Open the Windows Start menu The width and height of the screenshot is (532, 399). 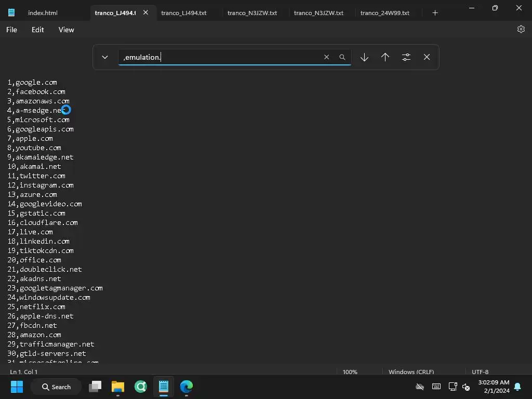click(17, 387)
